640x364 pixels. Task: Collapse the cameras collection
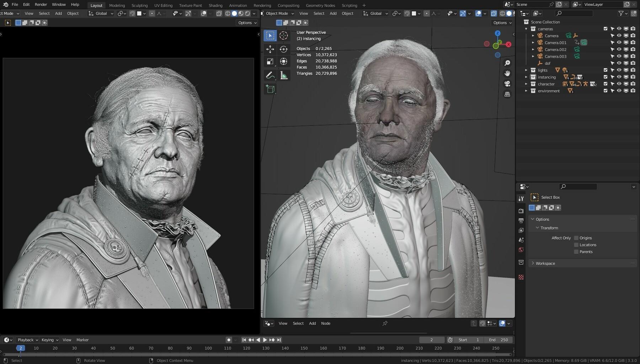pos(526,29)
